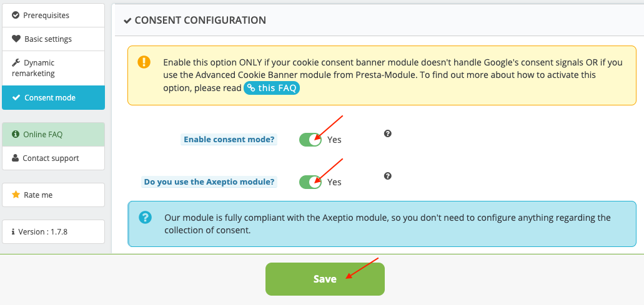Click the heart icon beside Basic settings
644x305 pixels.
[x=16, y=39]
